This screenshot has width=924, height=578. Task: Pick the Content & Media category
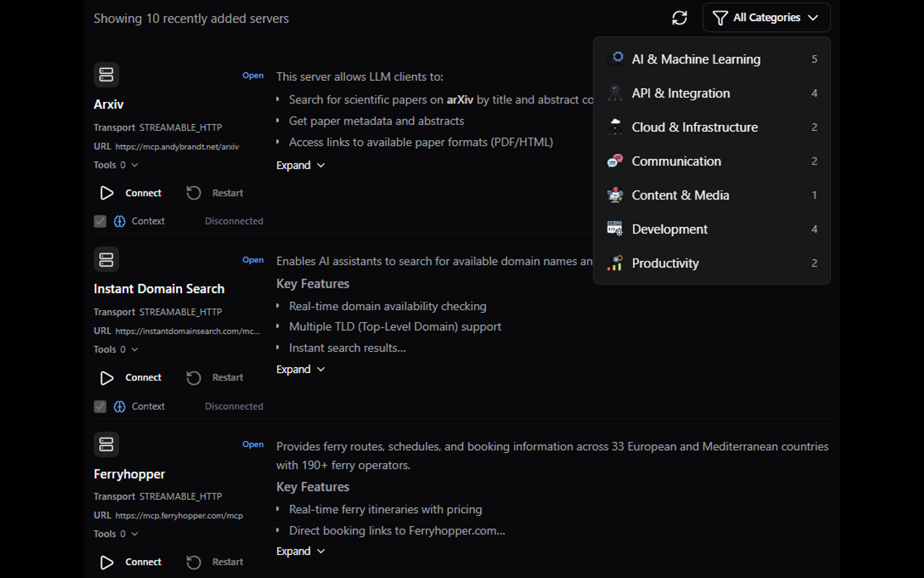tap(712, 195)
